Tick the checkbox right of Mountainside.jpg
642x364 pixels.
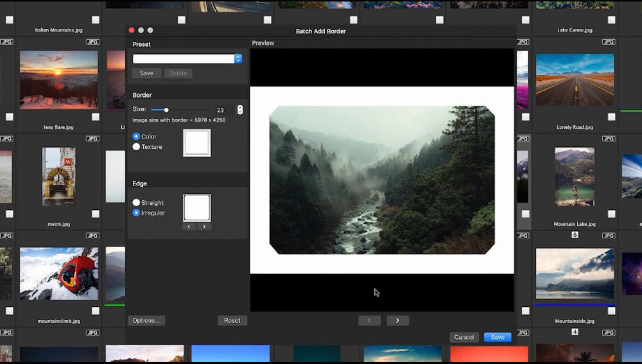(x=612, y=311)
